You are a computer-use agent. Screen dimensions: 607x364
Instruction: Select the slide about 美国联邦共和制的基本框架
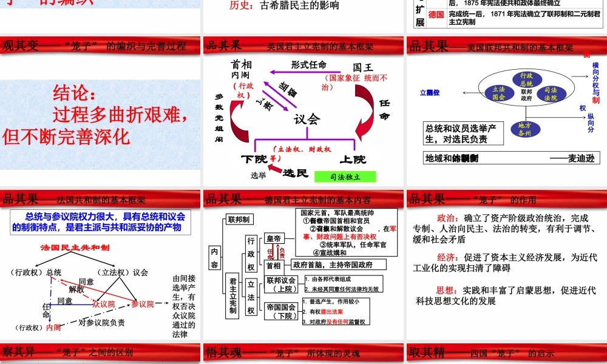coord(507,111)
